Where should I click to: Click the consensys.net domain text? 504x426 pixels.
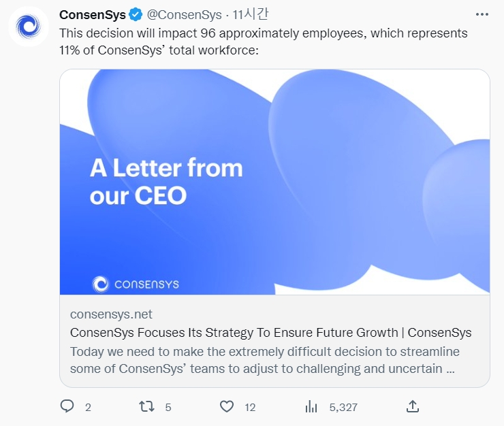(x=111, y=314)
